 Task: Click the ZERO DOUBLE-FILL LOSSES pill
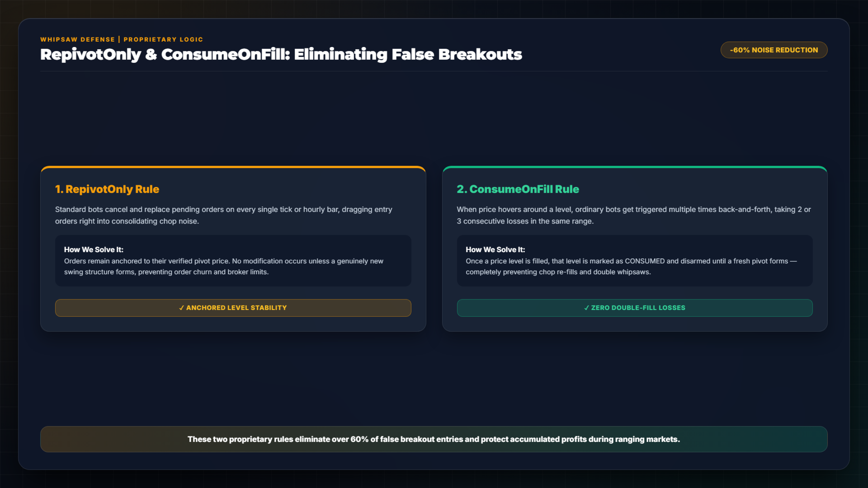point(635,308)
